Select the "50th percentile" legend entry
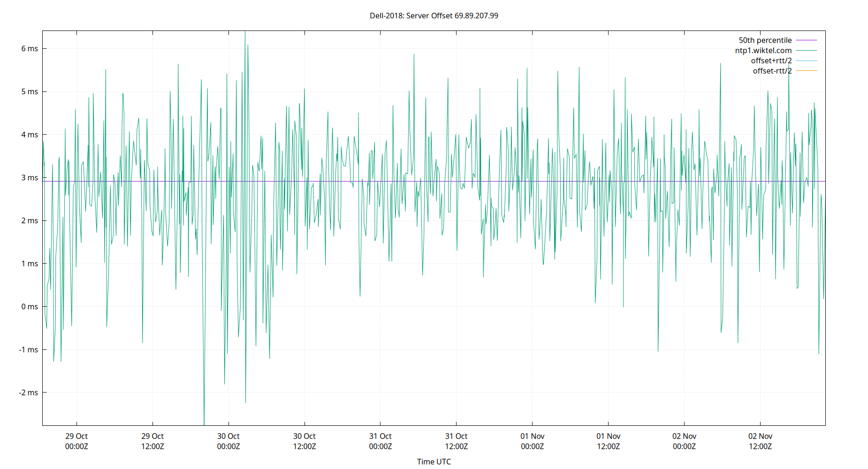 [765, 40]
